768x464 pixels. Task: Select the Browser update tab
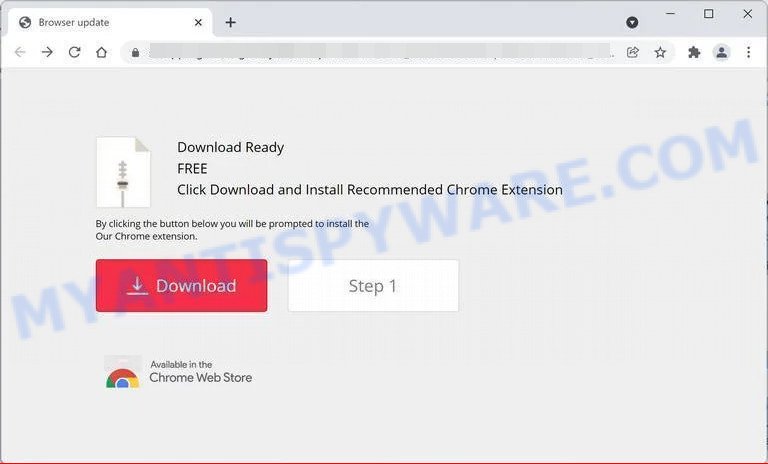coord(111,23)
